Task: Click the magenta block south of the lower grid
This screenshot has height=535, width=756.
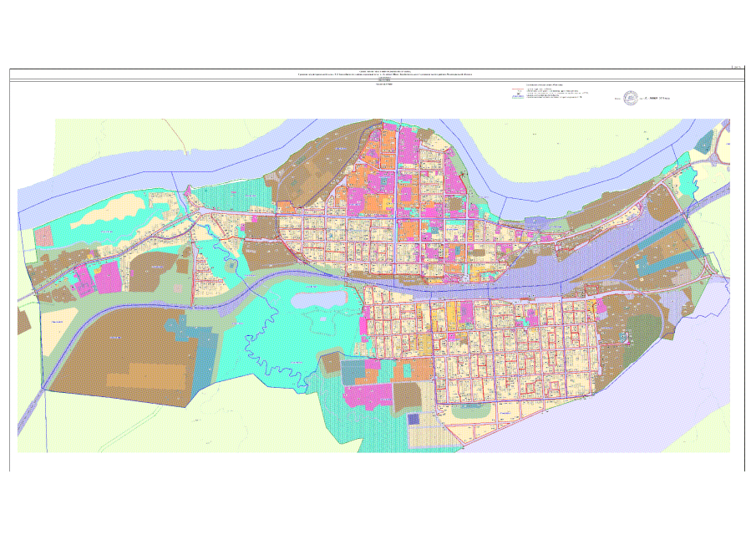Action: 369,396
